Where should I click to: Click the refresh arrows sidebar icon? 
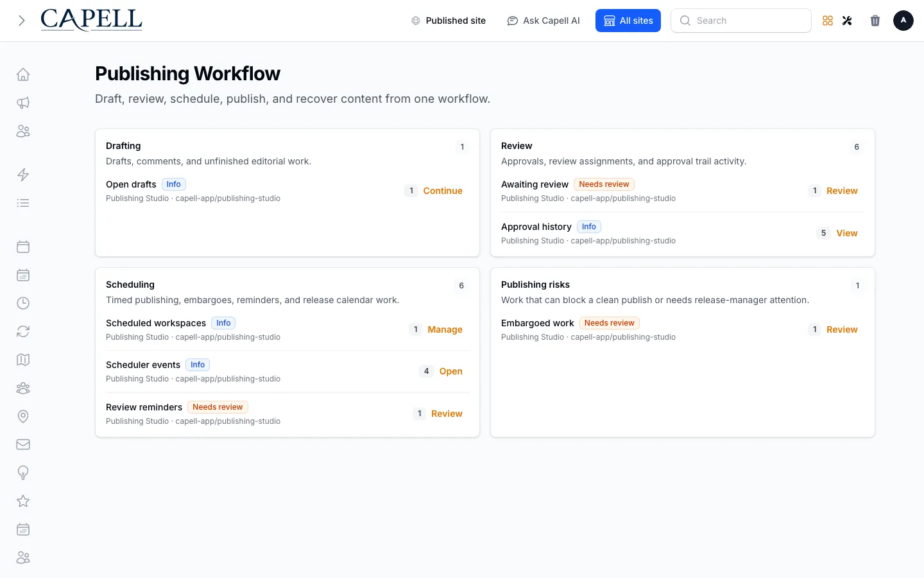[x=23, y=331]
